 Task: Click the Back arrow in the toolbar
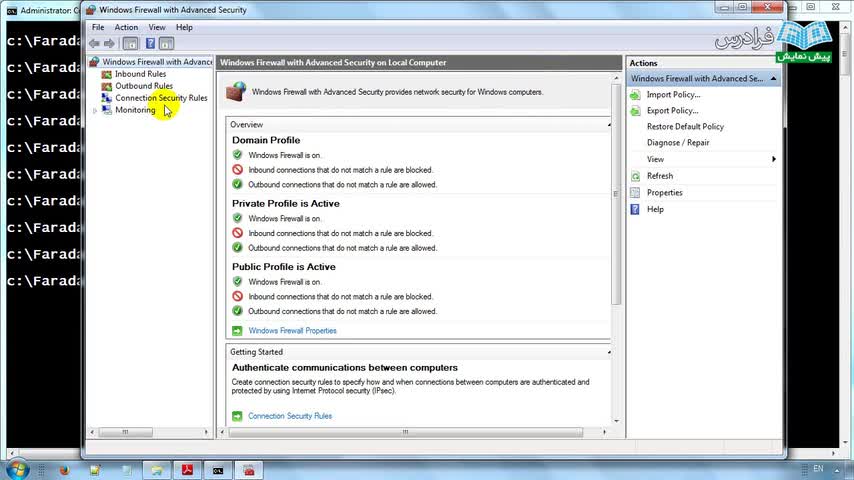[94, 44]
